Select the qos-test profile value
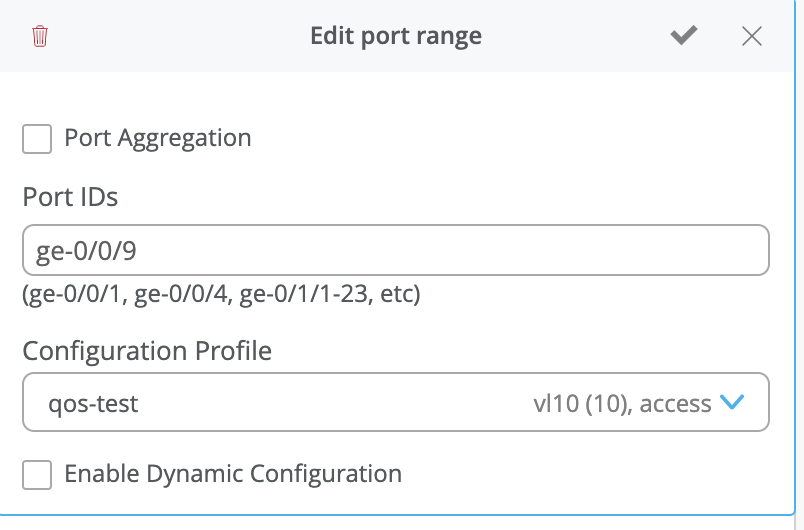The image size is (804, 530). (93, 404)
